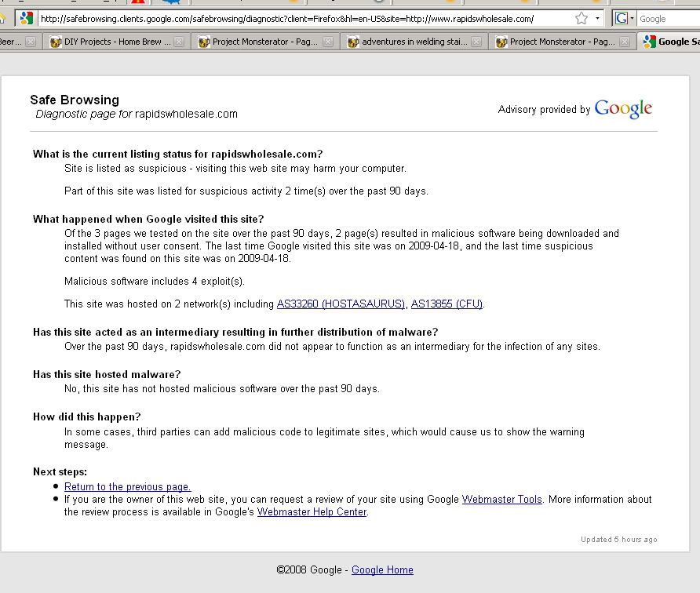The image size is (700, 593).
Task: Switch to second Project Monsterator tab after welding
Action: [x=563, y=42]
